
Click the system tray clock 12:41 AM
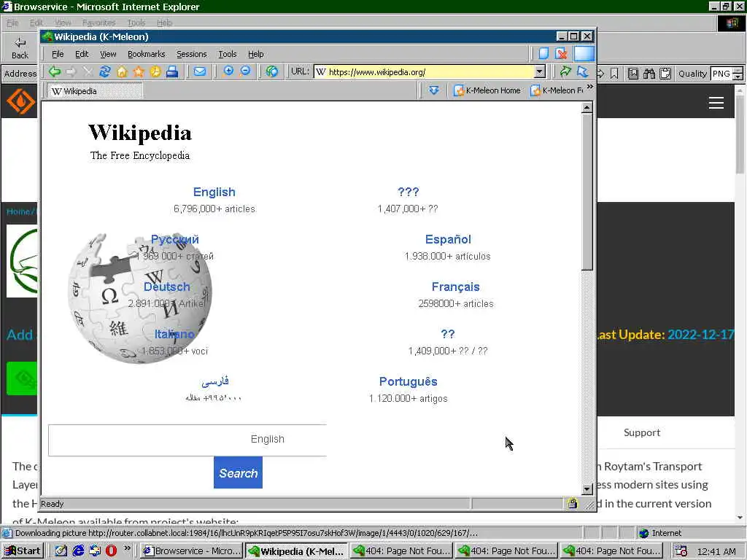click(x=716, y=551)
